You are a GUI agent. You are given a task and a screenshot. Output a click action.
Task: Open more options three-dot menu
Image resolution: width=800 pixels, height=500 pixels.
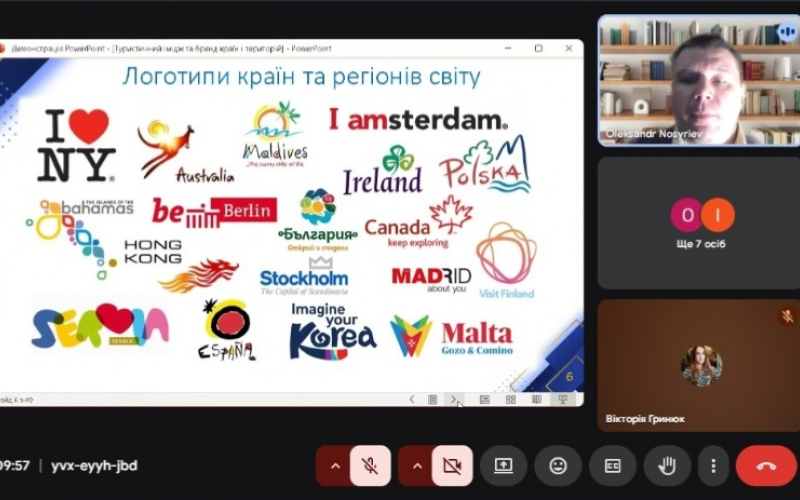coord(713,466)
